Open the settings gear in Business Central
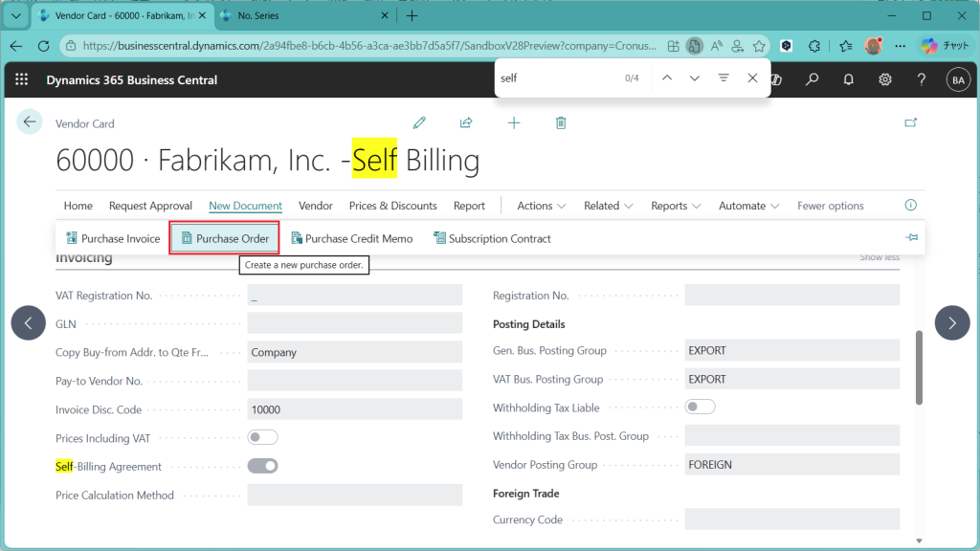The height and width of the screenshot is (551, 980). (885, 80)
